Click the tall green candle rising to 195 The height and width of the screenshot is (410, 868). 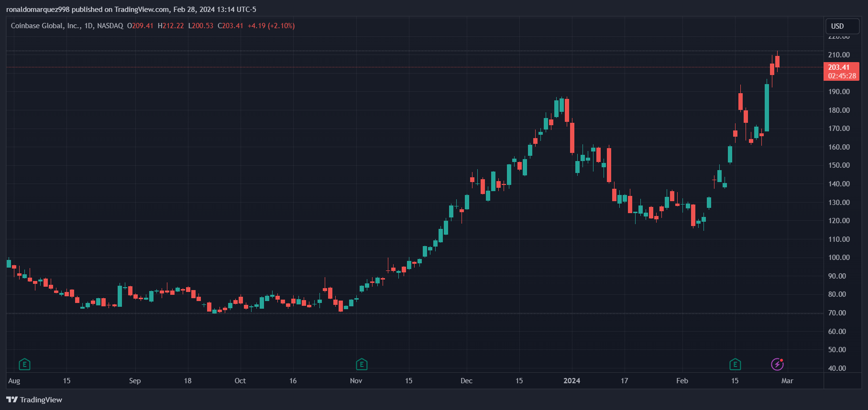pos(767,108)
